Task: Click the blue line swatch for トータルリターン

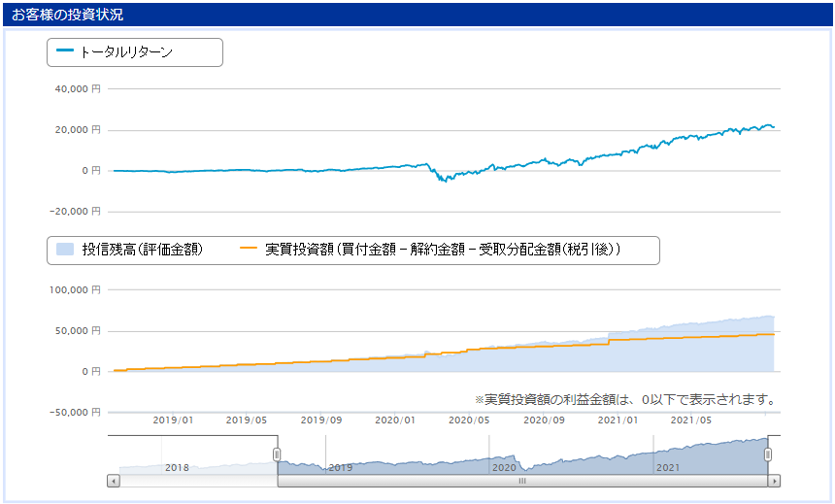Action: click(65, 50)
